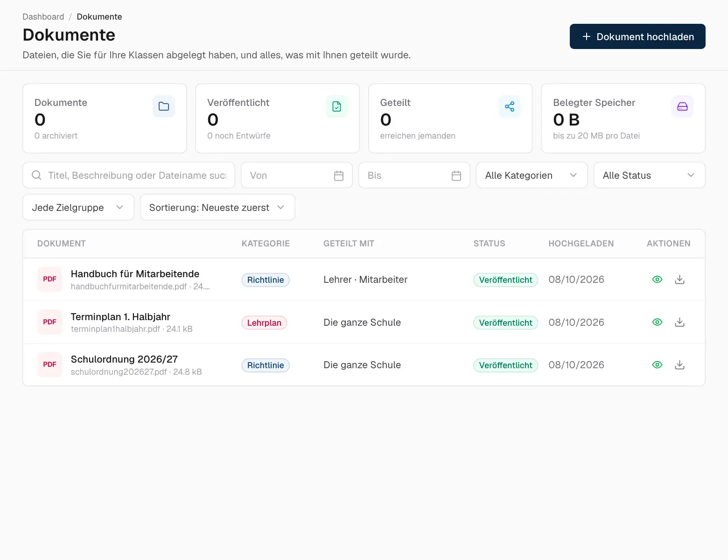
Task: Preview Handbuch für Mitarbeitende with eye icon
Action: tap(657, 280)
